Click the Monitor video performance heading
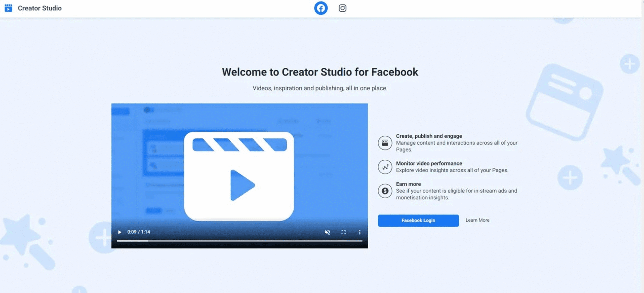This screenshot has width=644, height=293. click(429, 163)
